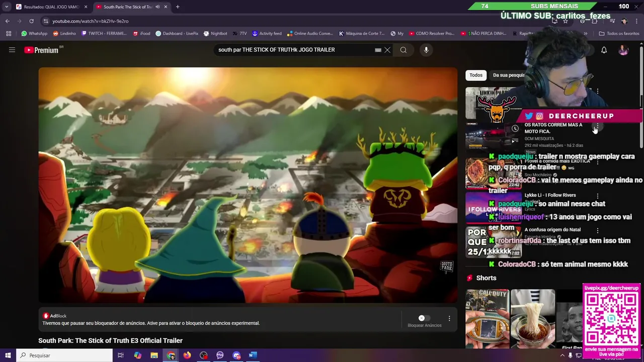Screen dimensions: 644x362
Task: Clear the search query with the X
Action: 387,50
